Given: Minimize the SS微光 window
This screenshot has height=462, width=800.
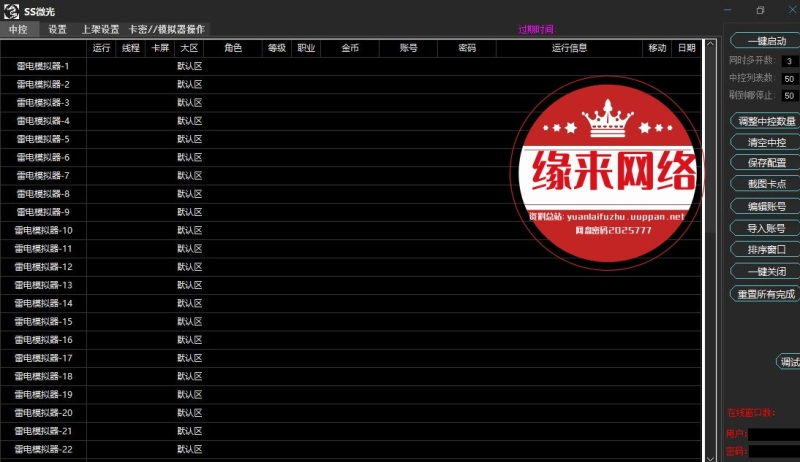Looking at the screenshot, I should [x=728, y=10].
